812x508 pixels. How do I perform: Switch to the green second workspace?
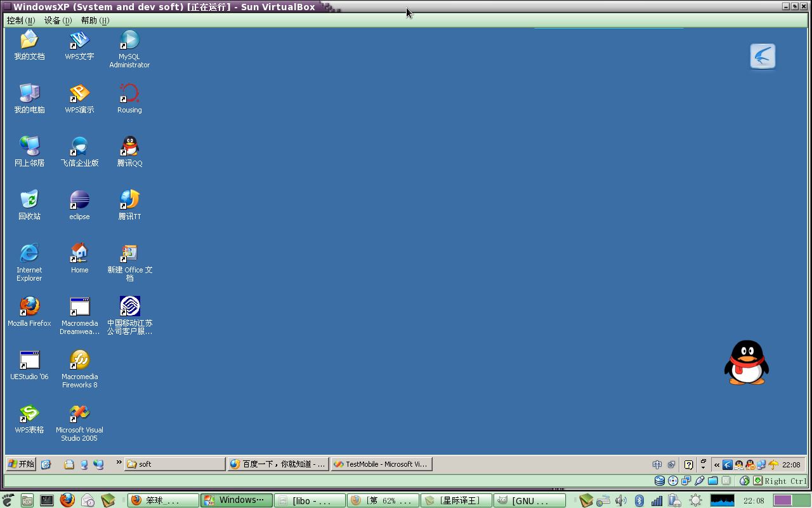click(801, 500)
